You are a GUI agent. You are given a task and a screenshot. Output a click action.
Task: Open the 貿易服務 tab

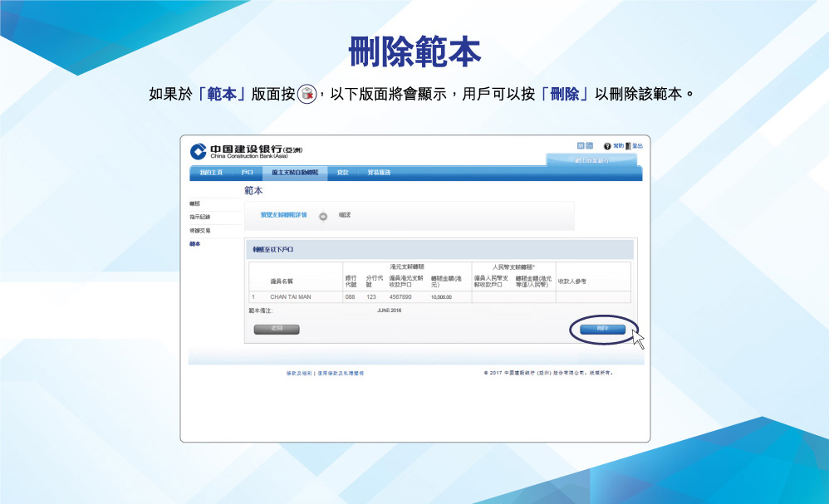click(x=379, y=173)
